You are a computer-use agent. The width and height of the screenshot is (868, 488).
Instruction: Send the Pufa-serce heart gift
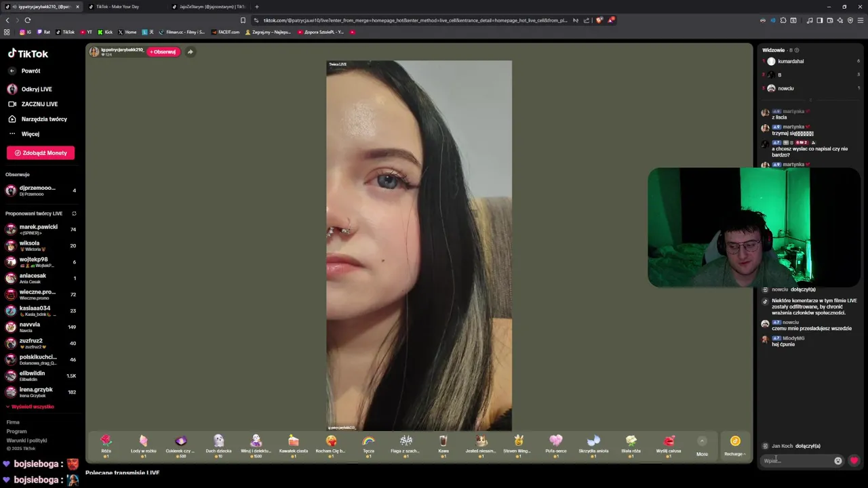[556, 445]
